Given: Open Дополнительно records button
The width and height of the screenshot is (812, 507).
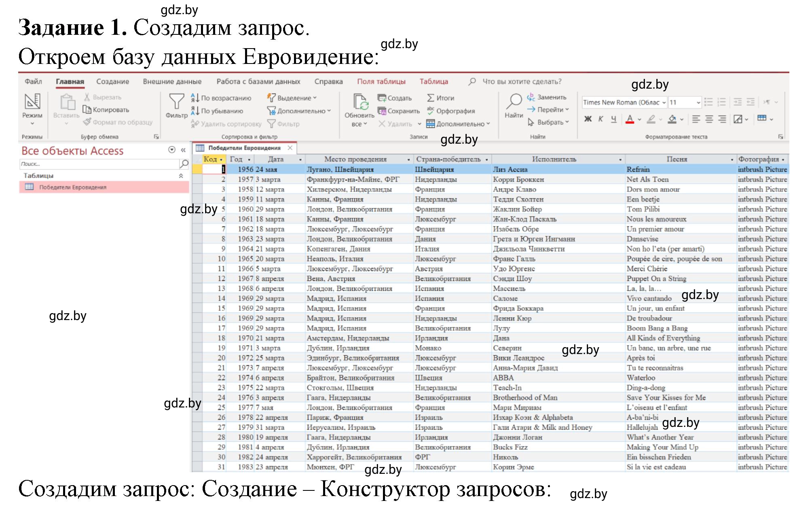Looking at the screenshot, I should point(458,124).
